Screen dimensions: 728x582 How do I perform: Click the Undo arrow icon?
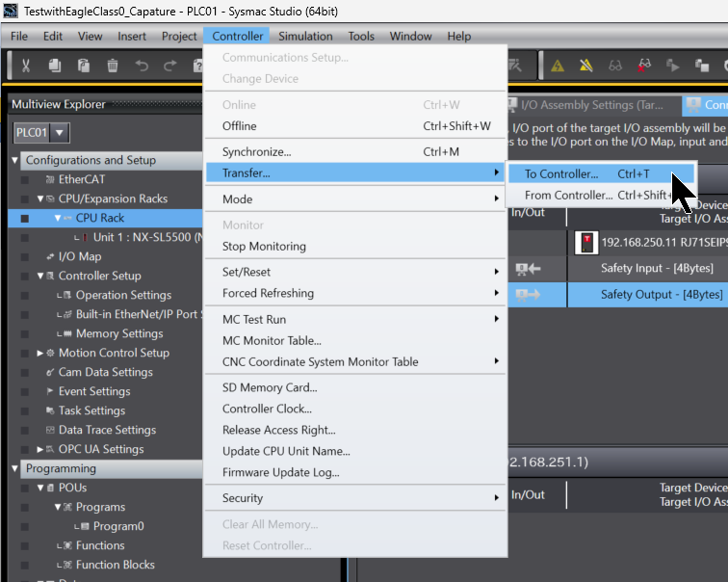pyautogui.click(x=142, y=66)
